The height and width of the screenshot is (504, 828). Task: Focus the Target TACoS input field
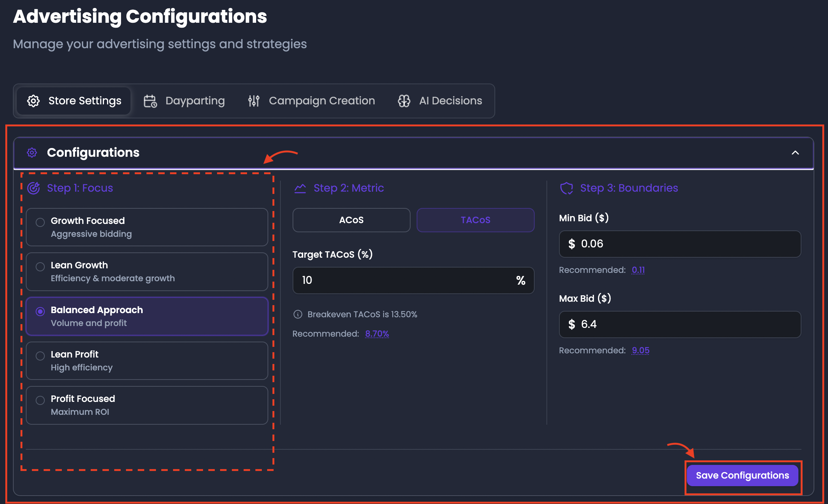pyautogui.click(x=413, y=280)
